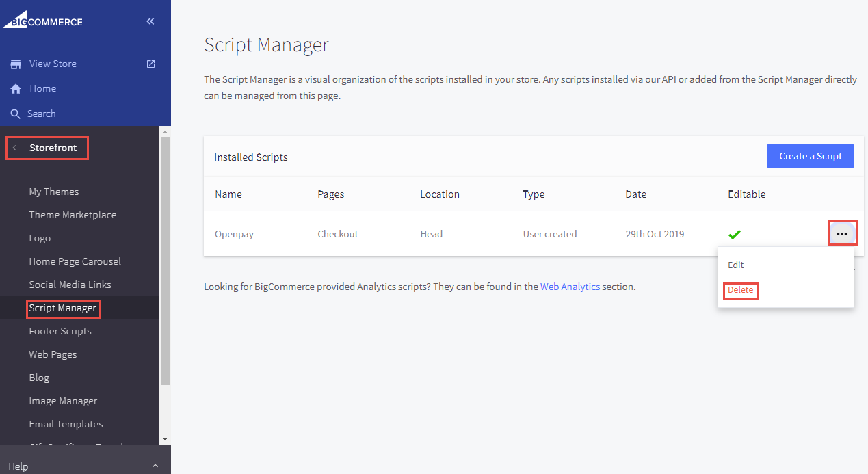Click the external link icon beside View Store
Image resolution: width=868 pixels, height=474 pixels.
tap(150, 63)
